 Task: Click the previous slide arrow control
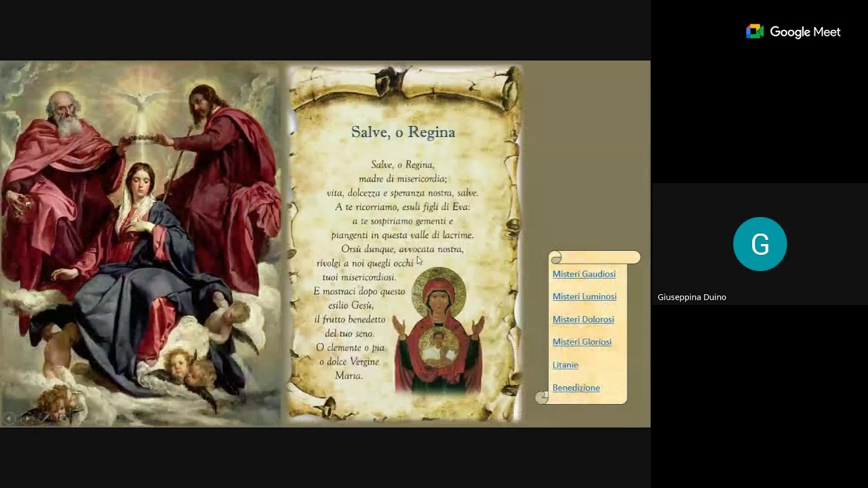pyautogui.click(x=9, y=419)
